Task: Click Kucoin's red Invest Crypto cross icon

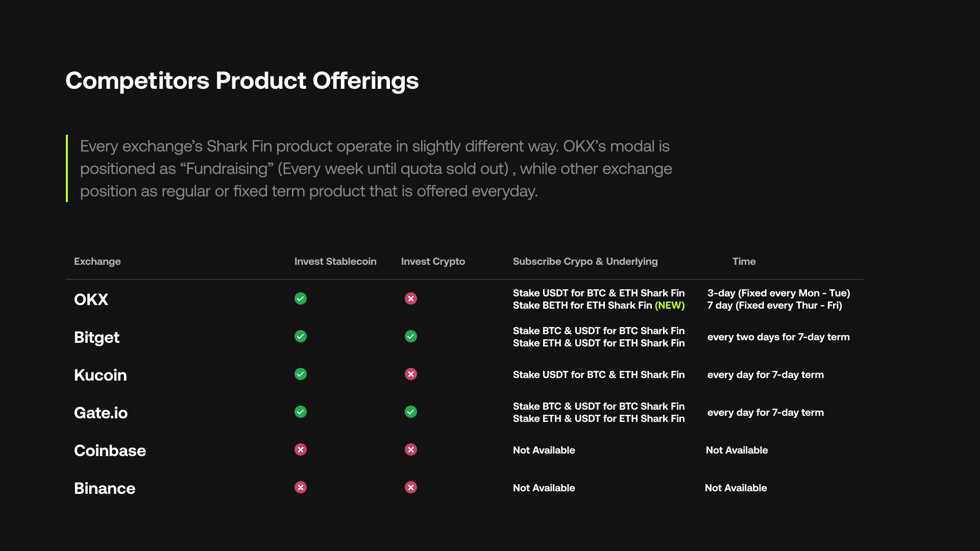Action: 411,374
